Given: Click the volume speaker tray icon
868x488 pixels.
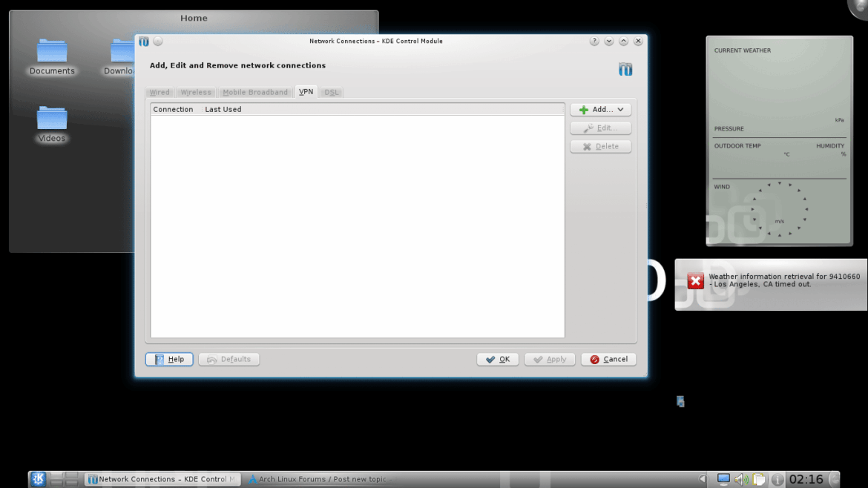Looking at the screenshot, I should [741, 479].
